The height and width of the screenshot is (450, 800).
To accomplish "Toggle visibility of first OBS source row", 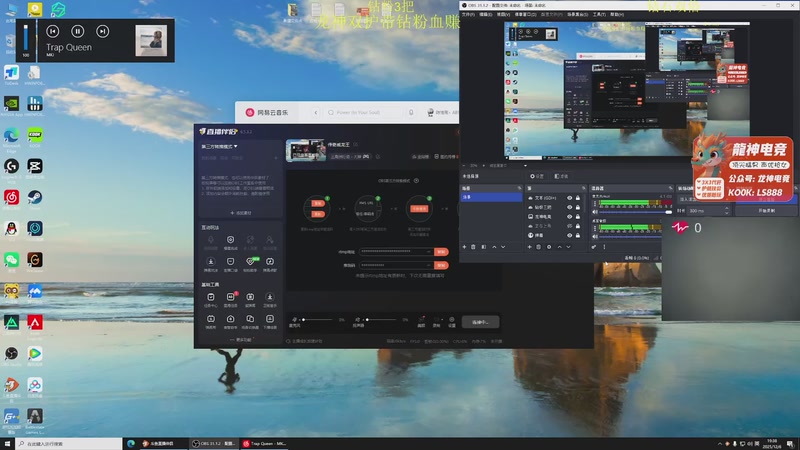I will pos(569,198).
